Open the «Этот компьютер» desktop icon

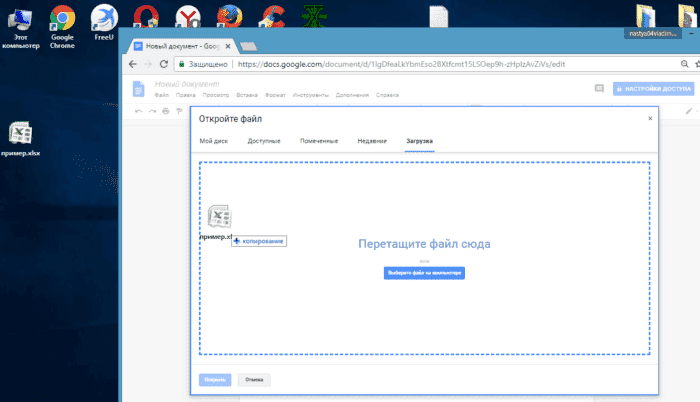(20, 18)
